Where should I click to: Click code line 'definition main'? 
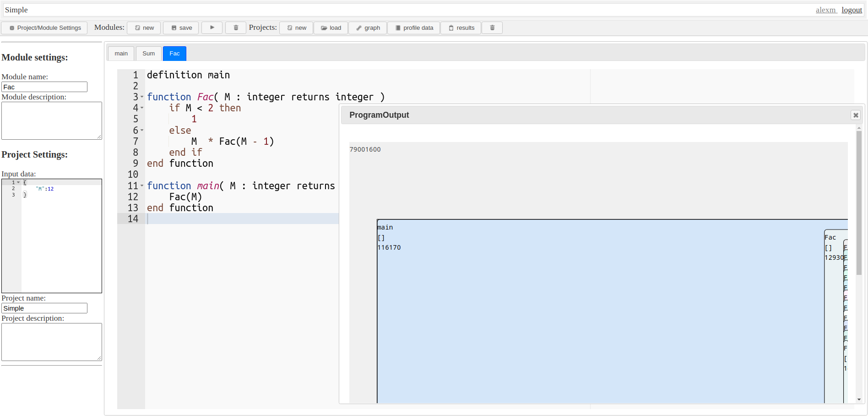pos(188,75)
